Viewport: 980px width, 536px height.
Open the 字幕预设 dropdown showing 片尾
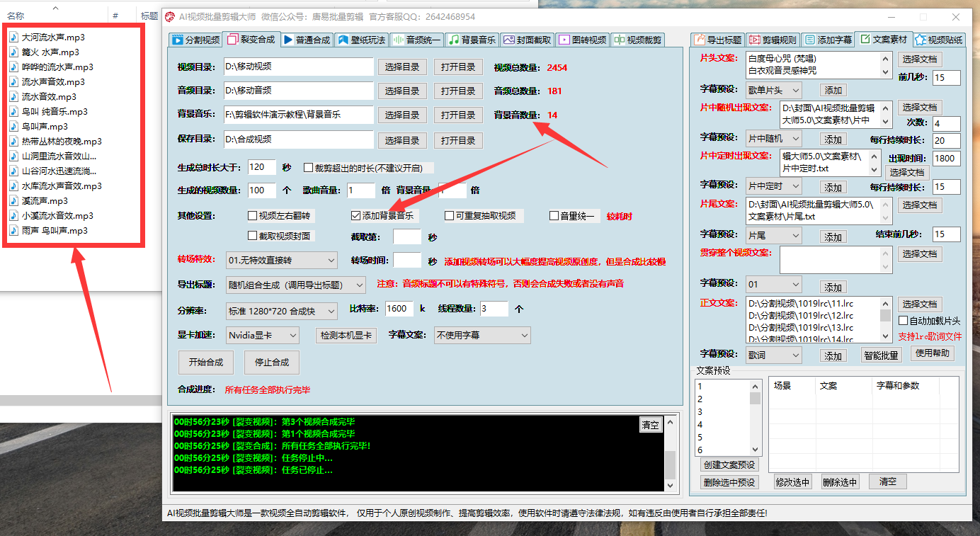click(x=774, y=235)
